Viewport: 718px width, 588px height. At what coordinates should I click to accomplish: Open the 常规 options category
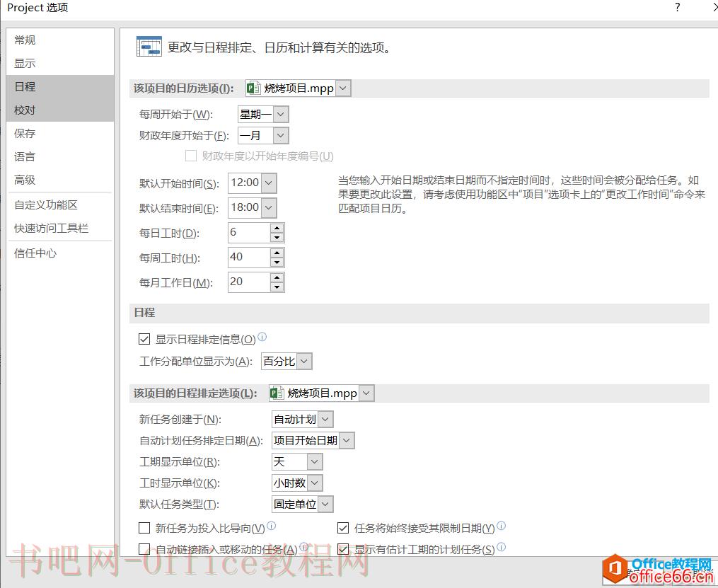point(60,40)
